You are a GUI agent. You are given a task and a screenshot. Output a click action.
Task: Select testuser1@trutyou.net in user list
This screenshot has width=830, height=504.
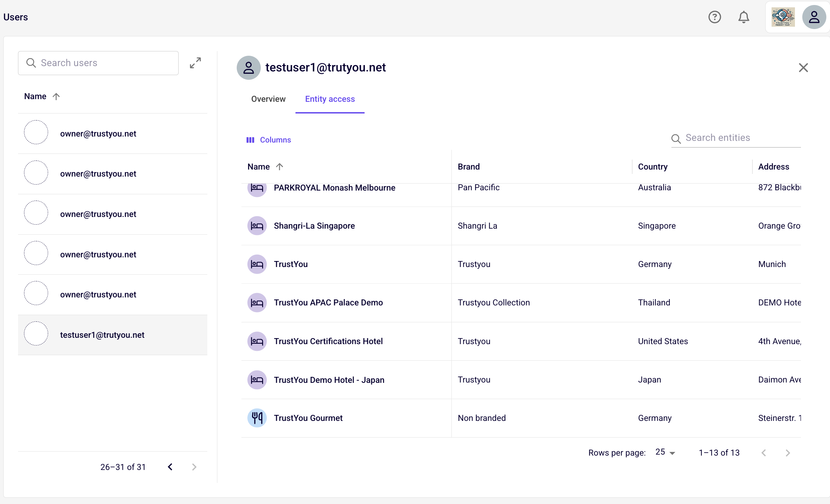(x=113, y=335)
